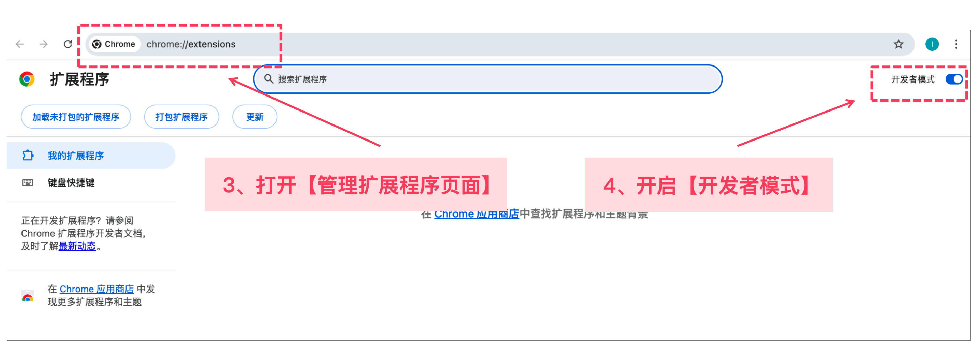The image size is (980, 354).
Task: Bookmark this page with the star icon
Action: [899, 44]
